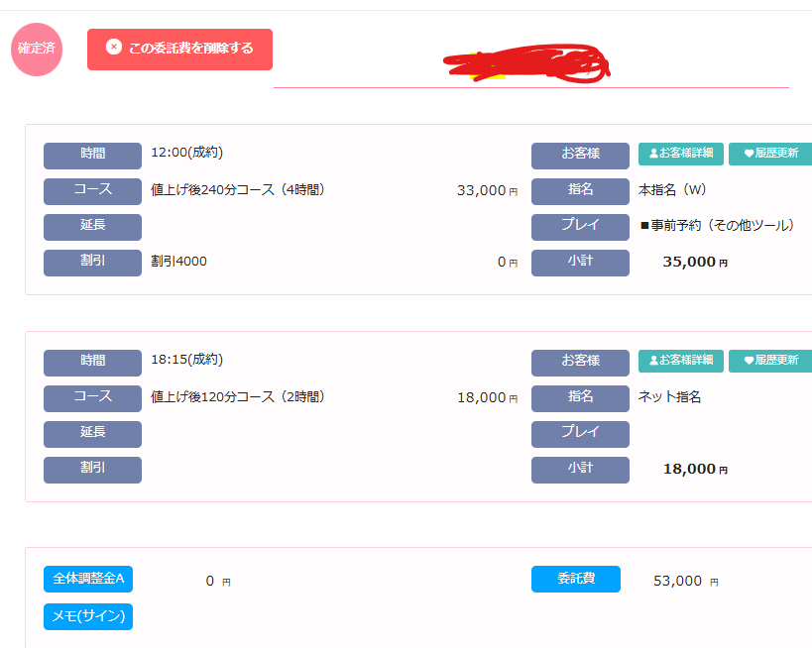Screen dimensions: 812x648
Task: Click 小計 label showing 35,000円
Action: (580, 263)
